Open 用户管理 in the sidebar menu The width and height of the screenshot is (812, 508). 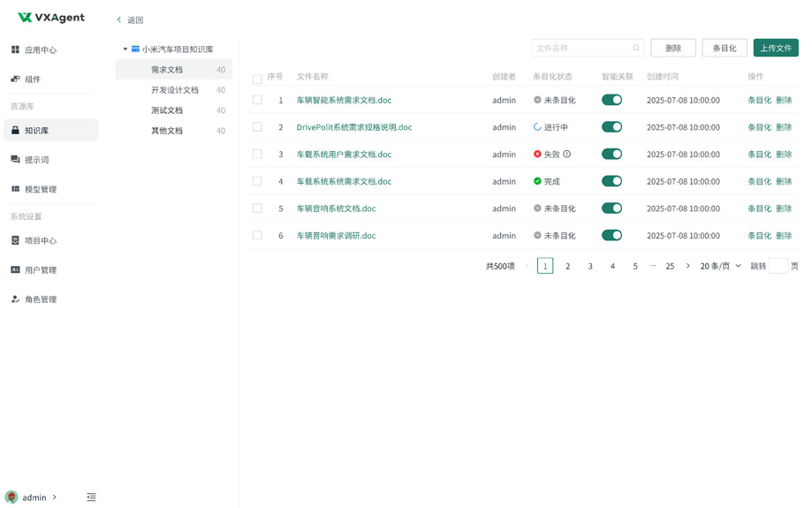(41, 270)
